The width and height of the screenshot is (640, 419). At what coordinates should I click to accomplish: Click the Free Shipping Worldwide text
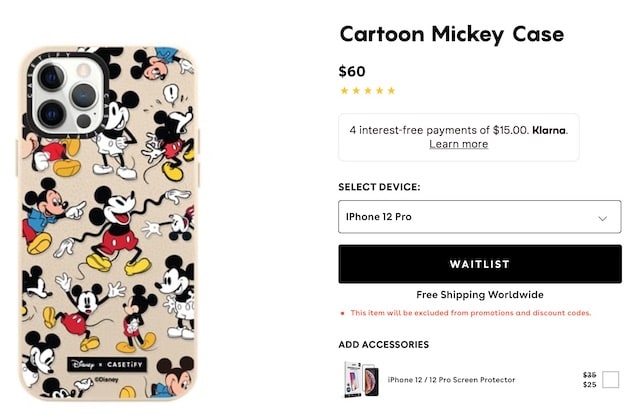(480, 295)
